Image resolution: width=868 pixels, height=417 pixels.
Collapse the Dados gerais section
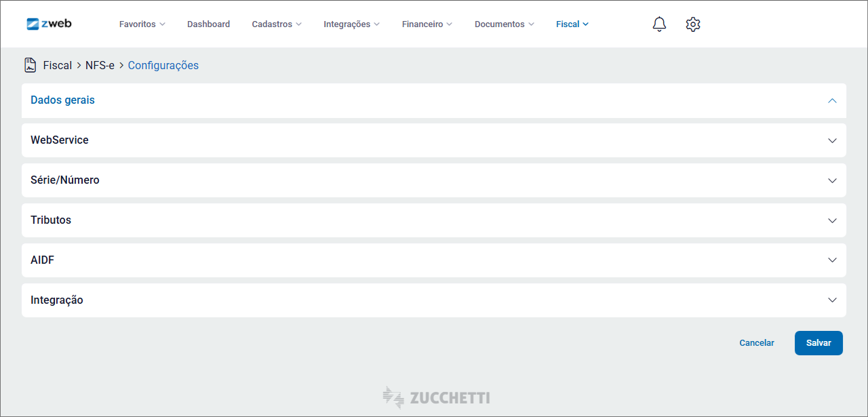pos(832,100)
